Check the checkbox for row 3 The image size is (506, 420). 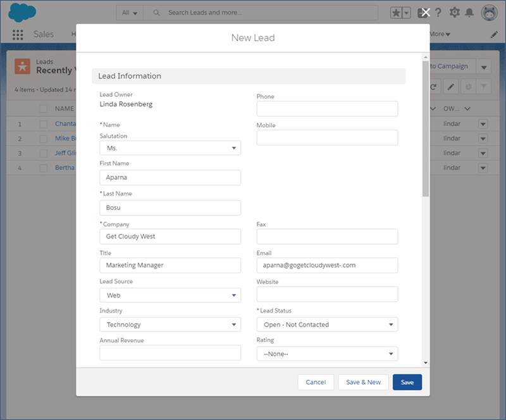pos(44,153)
